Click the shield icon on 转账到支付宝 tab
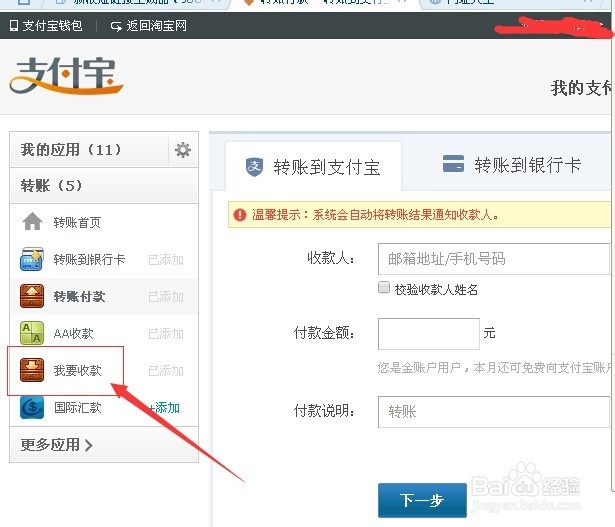Image resolution: width=615 pixels, height=527 pixels. [x=254, y=167]
